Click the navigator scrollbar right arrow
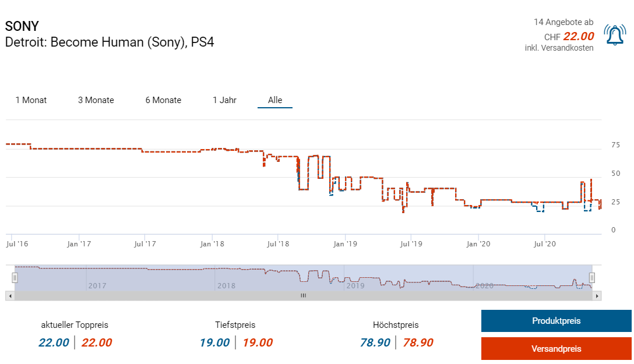634x364 pixels. point(597,296)
